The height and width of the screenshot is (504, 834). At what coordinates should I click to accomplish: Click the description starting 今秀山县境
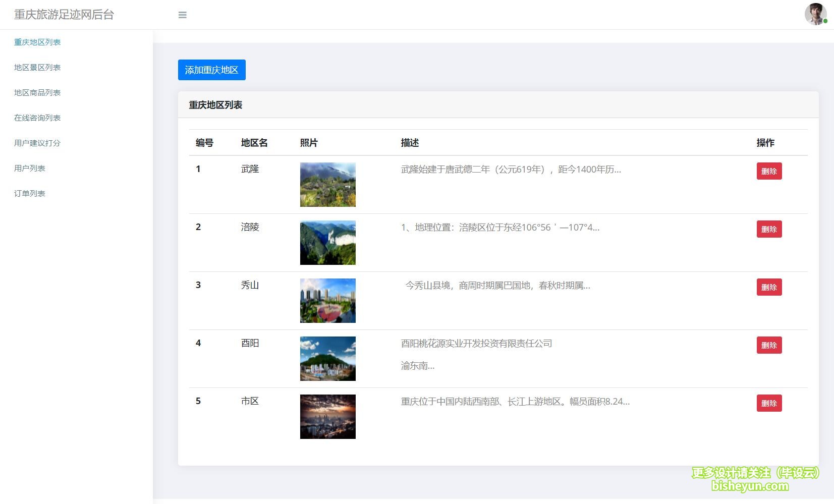[497, 286]
